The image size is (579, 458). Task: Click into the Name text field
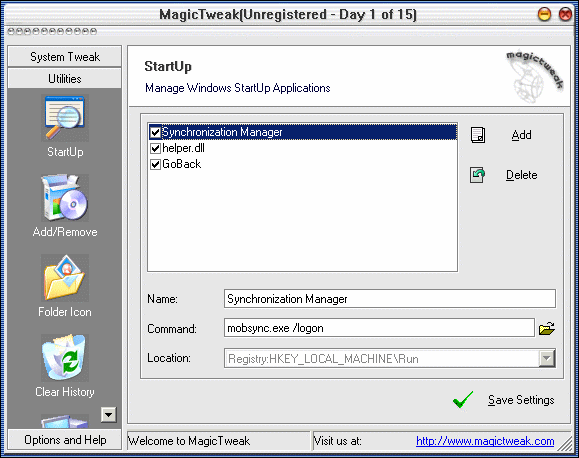390,298
